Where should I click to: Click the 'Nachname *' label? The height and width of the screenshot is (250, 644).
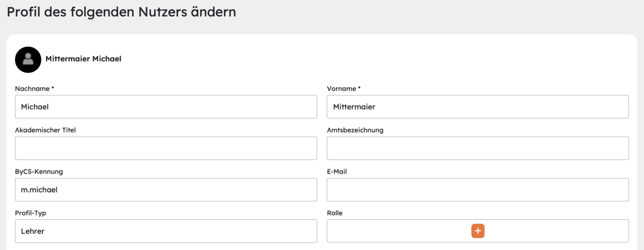[x=34, y=88]
